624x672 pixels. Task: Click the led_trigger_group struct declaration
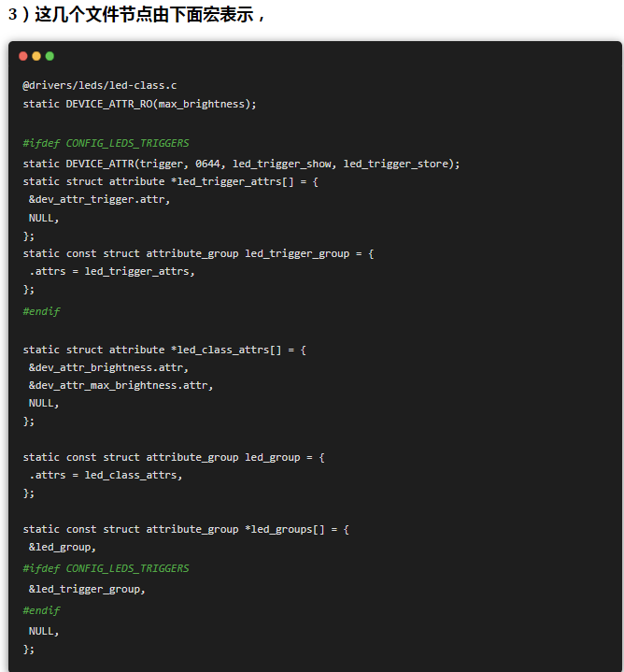[198, 253]
